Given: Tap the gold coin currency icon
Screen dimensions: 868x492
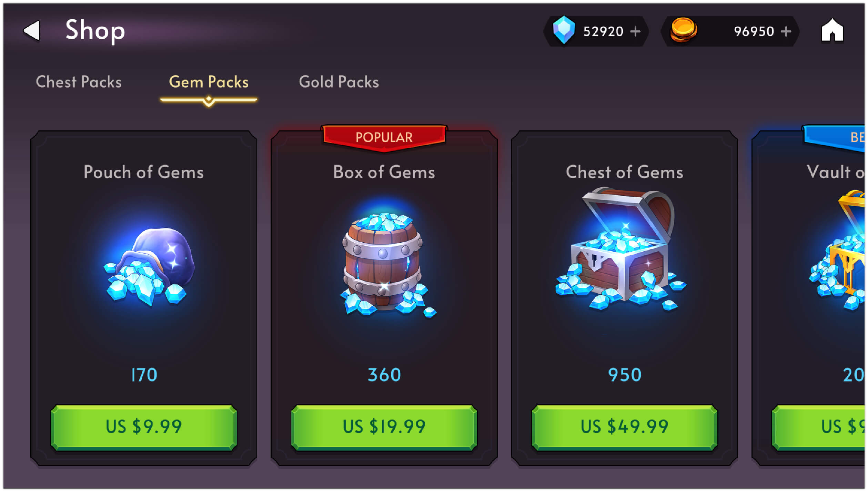Looking at the screenshot, I should [683, 30].
